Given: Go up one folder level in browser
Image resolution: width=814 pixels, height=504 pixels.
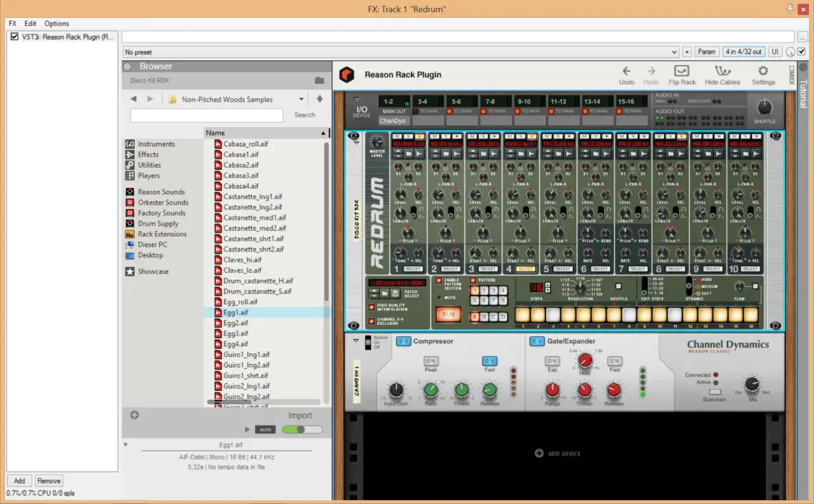Looking at the screenshot, I should click(319, 99).
